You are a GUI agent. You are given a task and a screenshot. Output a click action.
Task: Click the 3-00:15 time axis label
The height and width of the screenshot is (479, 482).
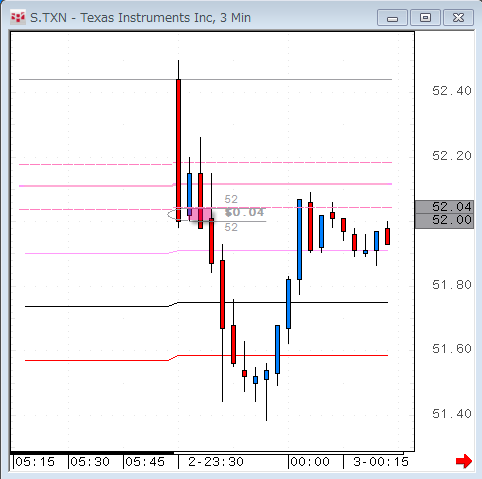pyautogui.click(x=381, y=462)
